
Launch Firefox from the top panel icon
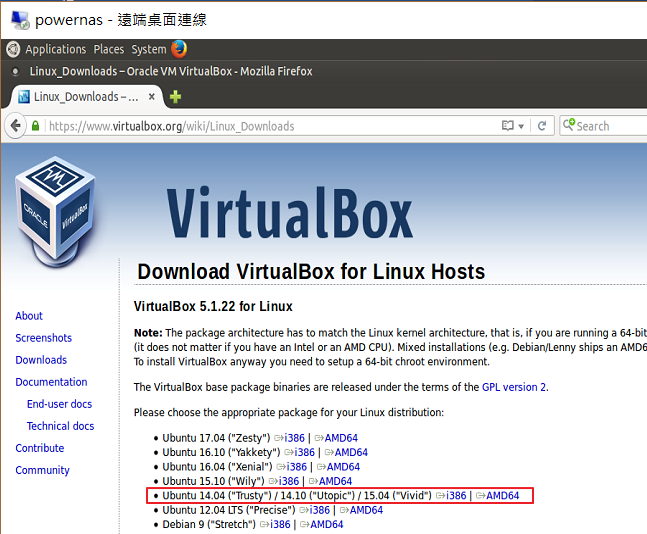tap(179, 49)
